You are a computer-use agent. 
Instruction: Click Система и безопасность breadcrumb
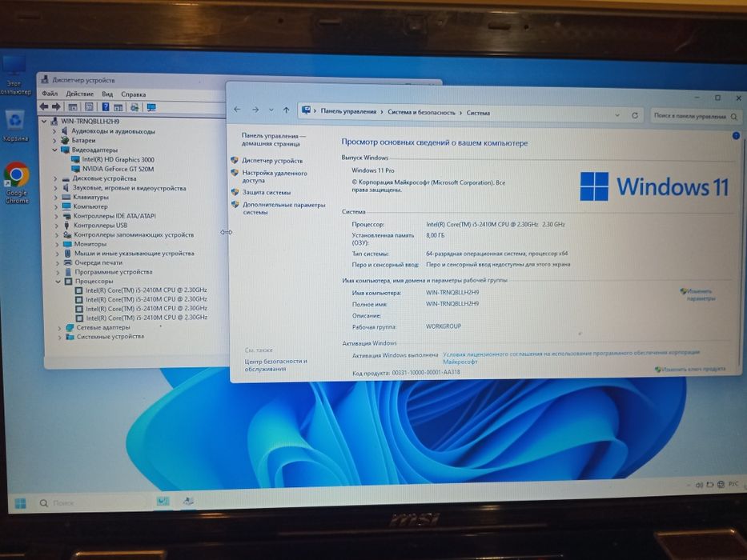(421, 112)
